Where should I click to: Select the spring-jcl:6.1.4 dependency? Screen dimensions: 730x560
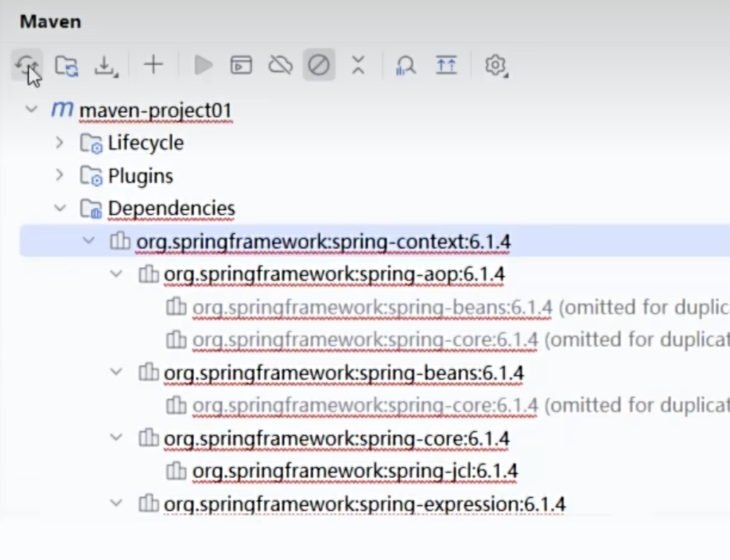355,471
